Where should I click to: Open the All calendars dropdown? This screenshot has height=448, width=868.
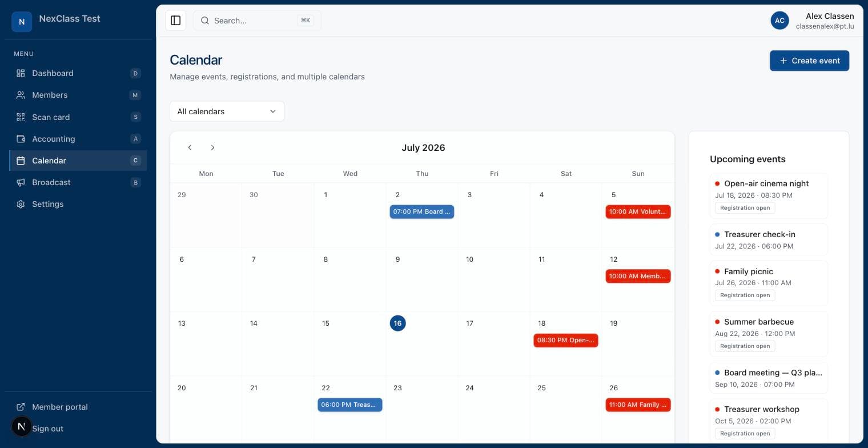click(227, 111)
